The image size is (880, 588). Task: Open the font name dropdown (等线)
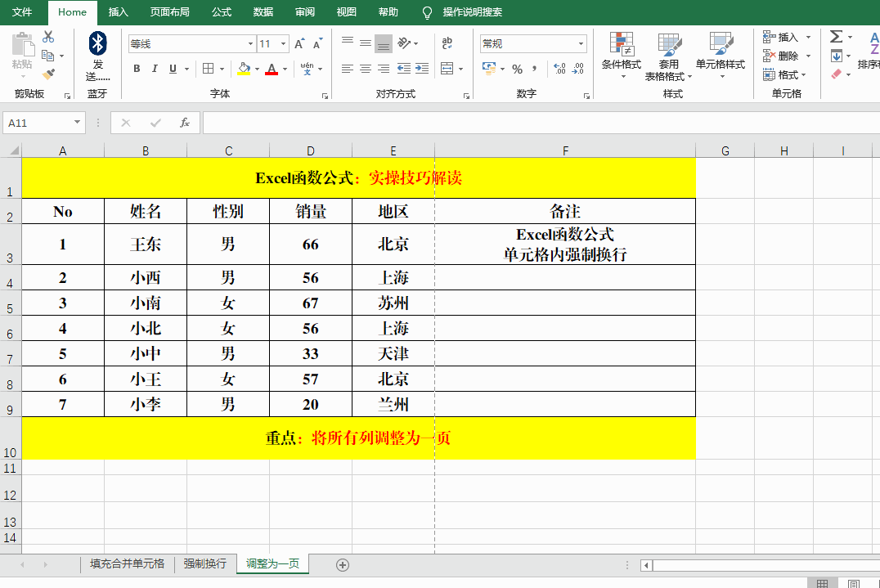tap(250, 44)
